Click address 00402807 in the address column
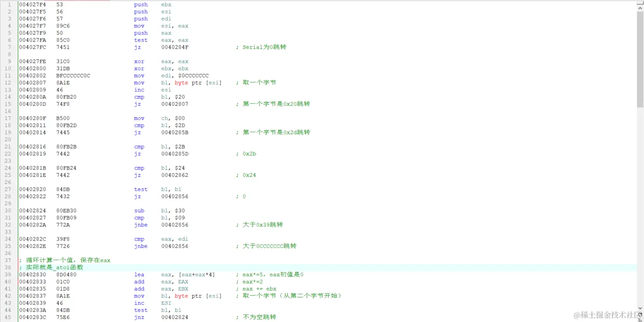644x322 pixels. 33,83
